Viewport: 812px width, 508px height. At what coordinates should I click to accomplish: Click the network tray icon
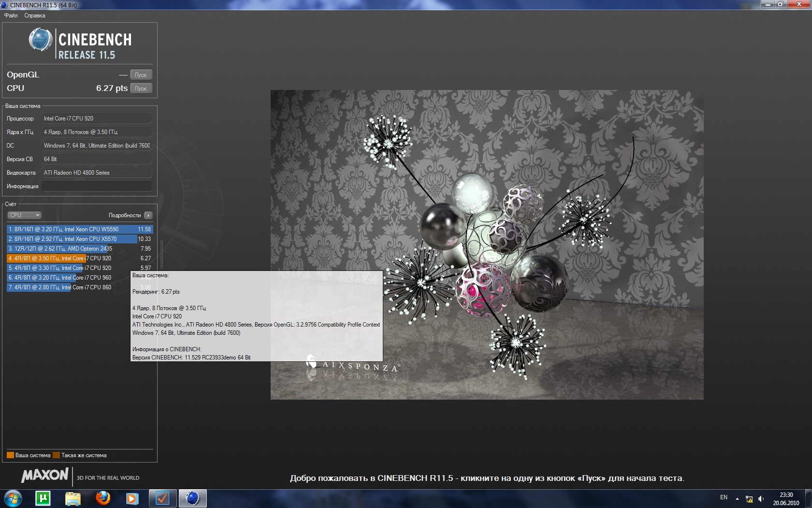click(749, 499)
